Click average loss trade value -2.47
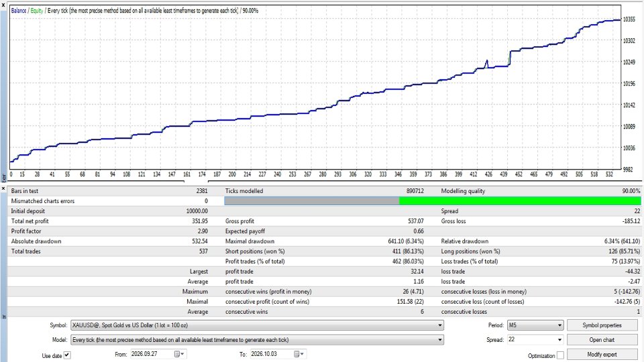This screenshot has width=644, height=362. 634,281
